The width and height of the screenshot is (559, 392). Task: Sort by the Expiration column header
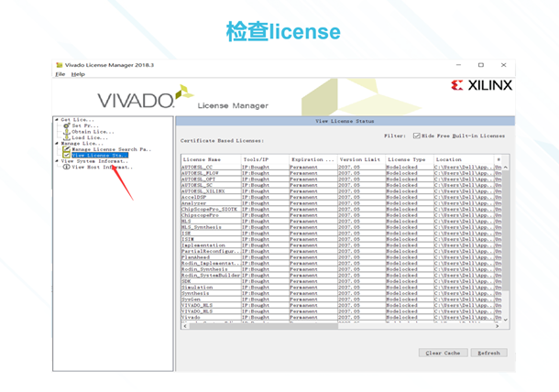point(313,159)
